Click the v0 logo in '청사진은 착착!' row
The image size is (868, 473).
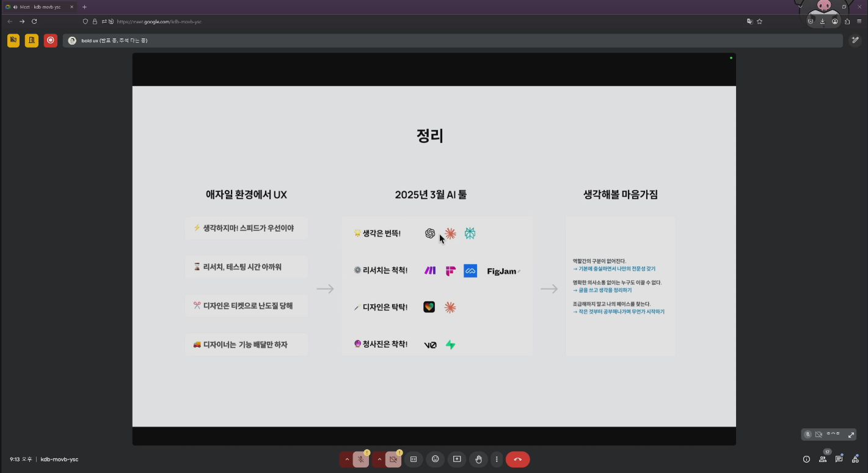coord(430,345)
